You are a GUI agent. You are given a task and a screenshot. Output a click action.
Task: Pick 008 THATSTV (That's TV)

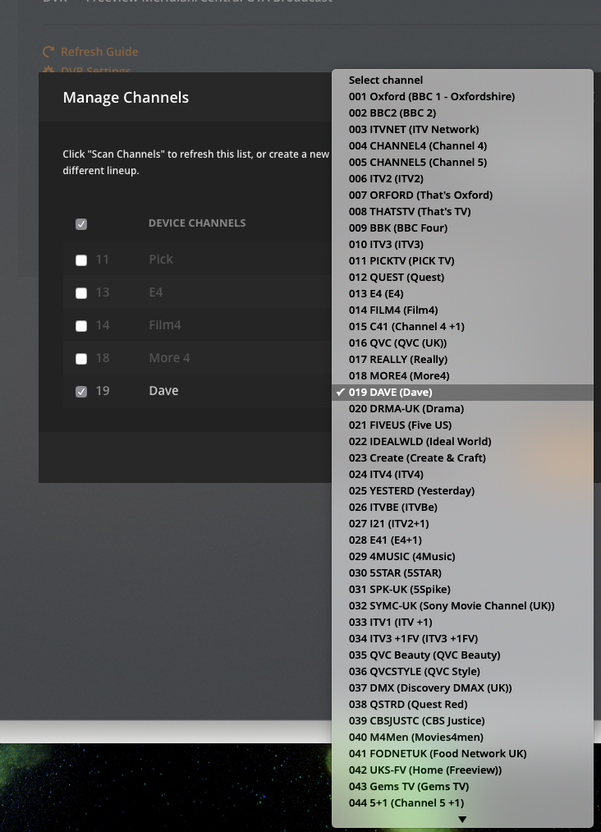[x=463, y=212]
